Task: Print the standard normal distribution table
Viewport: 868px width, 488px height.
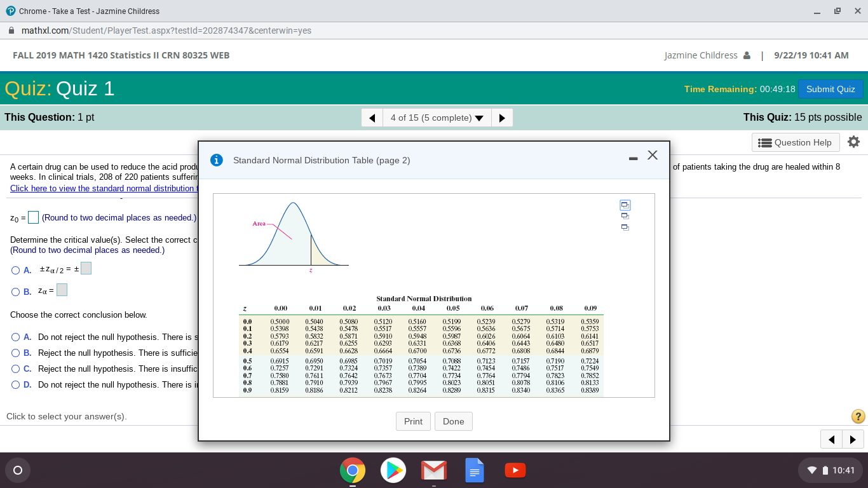Action: pyautogui.click(x=413, y=421)
